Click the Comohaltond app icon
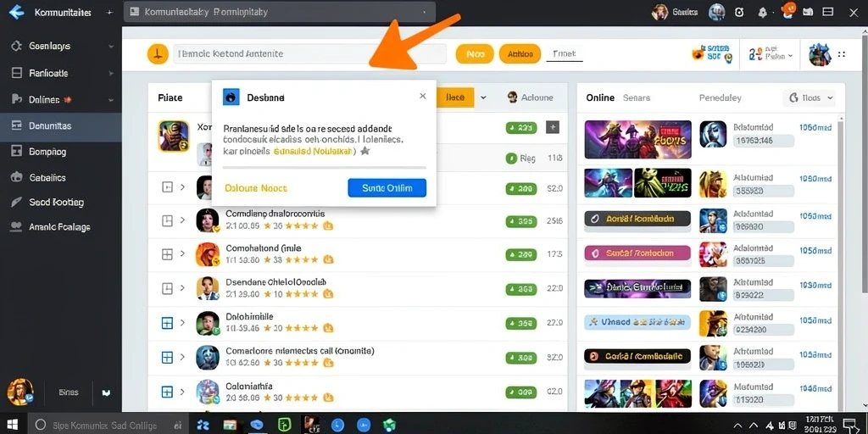Image resolution: width=868 pixels, height=434 pixels. [x=207, y=254]
